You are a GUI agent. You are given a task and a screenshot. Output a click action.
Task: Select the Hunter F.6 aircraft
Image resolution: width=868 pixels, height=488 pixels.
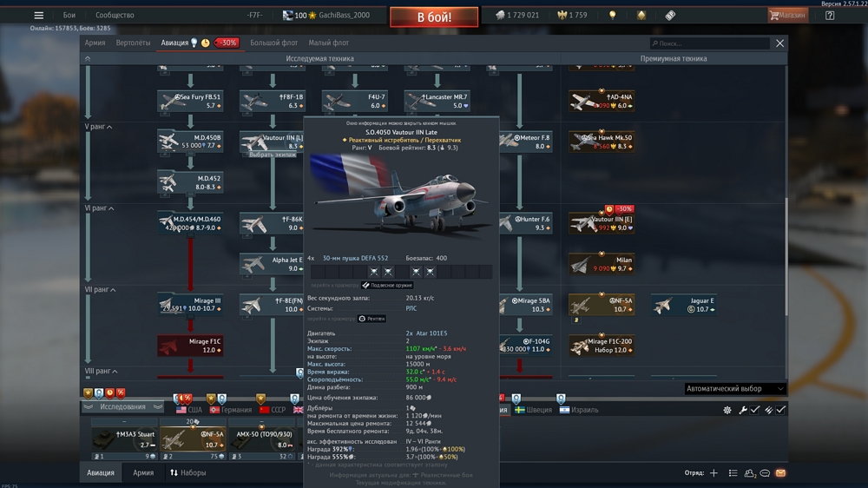pyautogui.click(x=526, y=223)
